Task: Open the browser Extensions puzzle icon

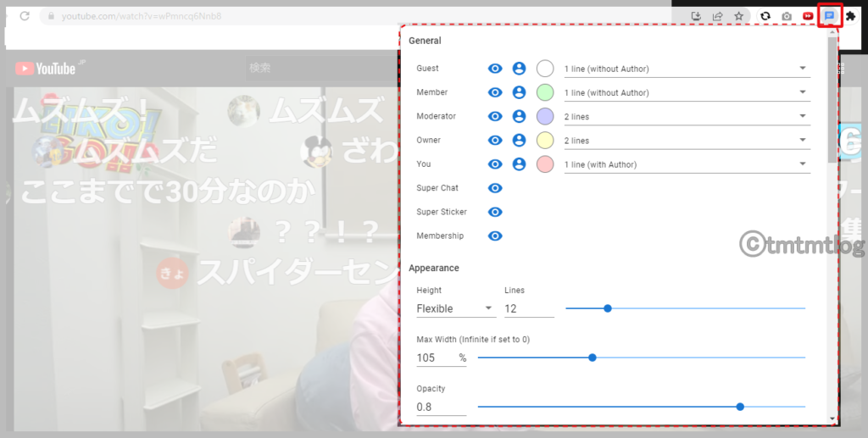Action: [x=851, y=16]
